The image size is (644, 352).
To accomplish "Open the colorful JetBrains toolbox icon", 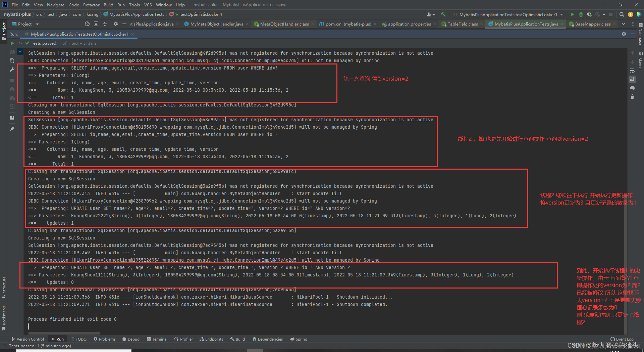I will pos(639,14).
